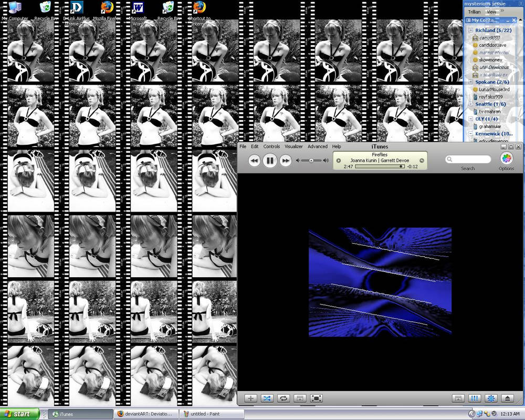The height and width of the screenshot is (420, 525).
Task: Open the iTunes Help menu
Action: pyautogui.click(x=337, y=146)
